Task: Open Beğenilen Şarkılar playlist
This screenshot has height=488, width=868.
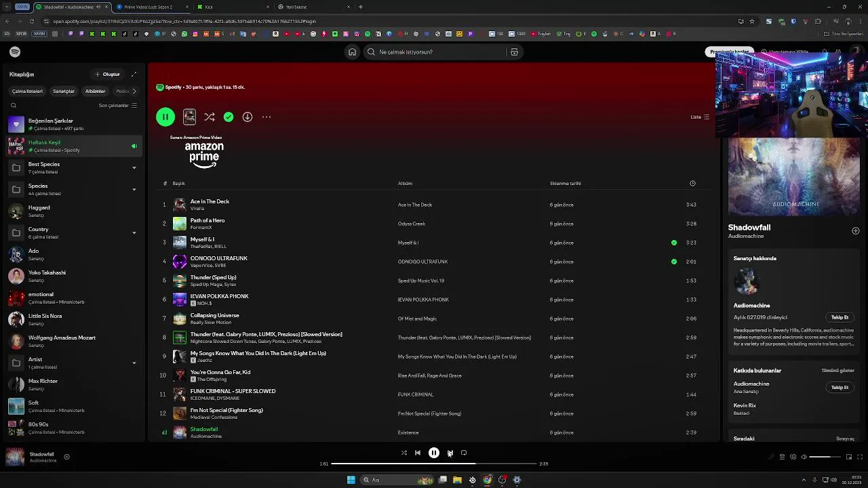Action: pyautogui.click(x=72, y=124)
